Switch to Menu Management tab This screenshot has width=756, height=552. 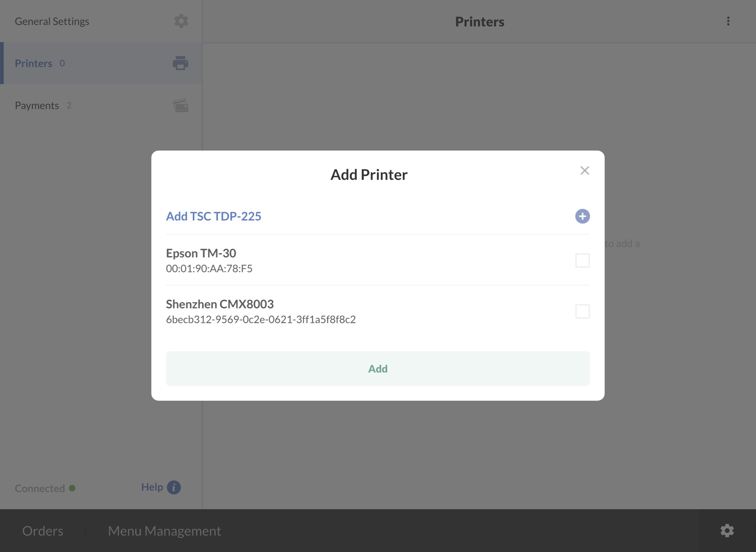[164, 531]
